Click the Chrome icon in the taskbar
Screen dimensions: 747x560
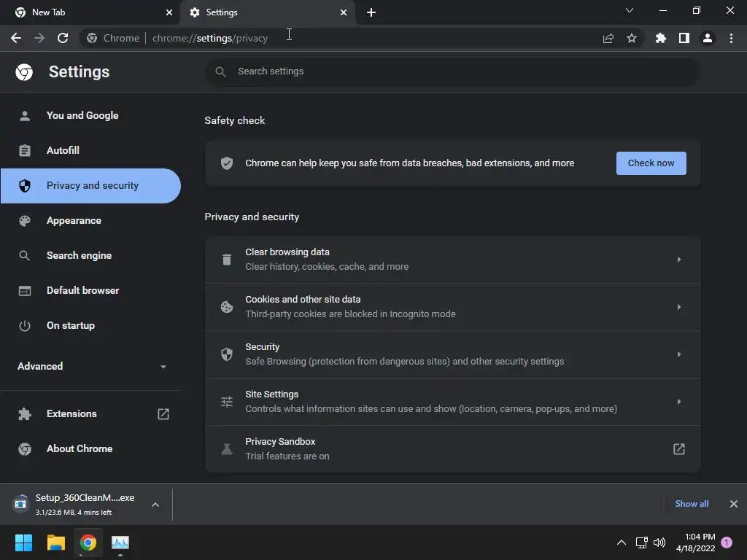pos(88,542)
